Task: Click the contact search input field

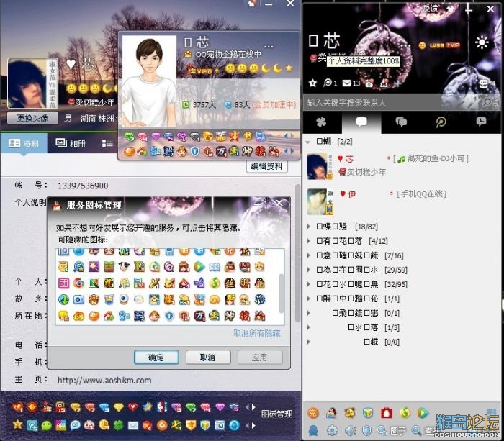Action: (x=392, y=103)
